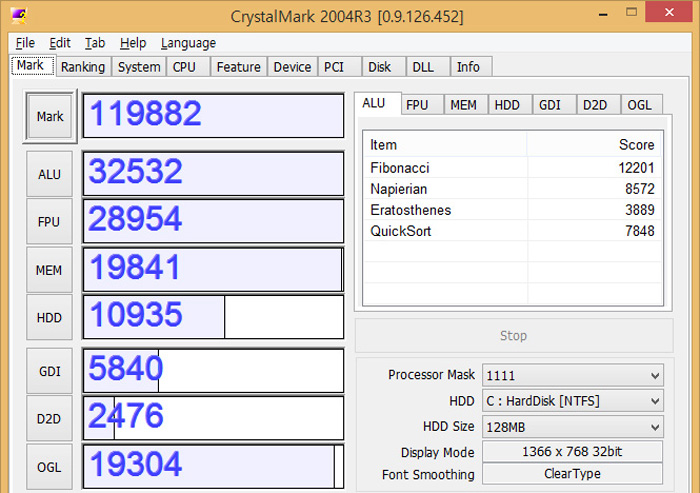
Task: Open the Edit menu
Action: tap(60, 43)
